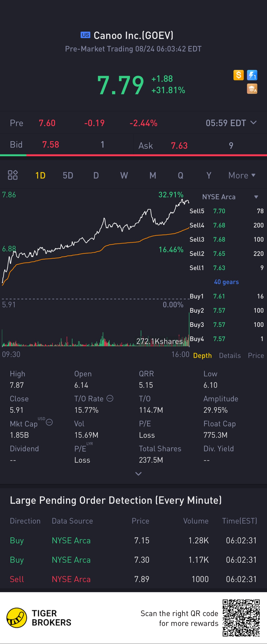Tap the Tiger Brokers logo
Screen dimensions: 267x644
coord(39,618)
